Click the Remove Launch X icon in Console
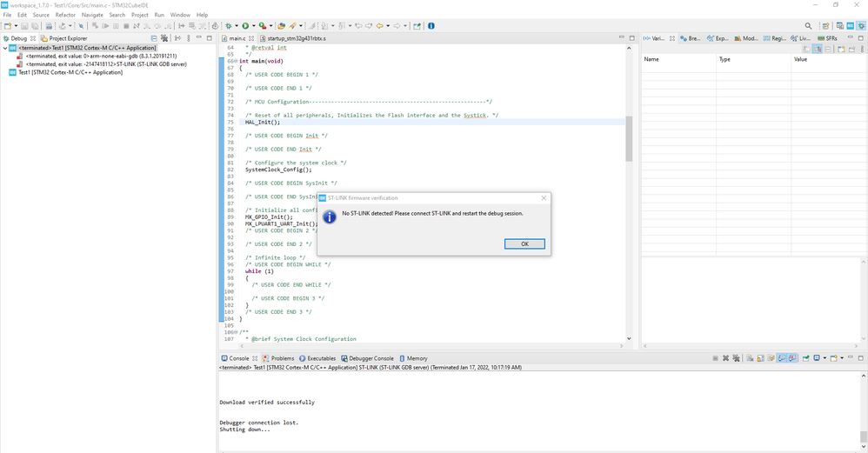 (725, 358)
